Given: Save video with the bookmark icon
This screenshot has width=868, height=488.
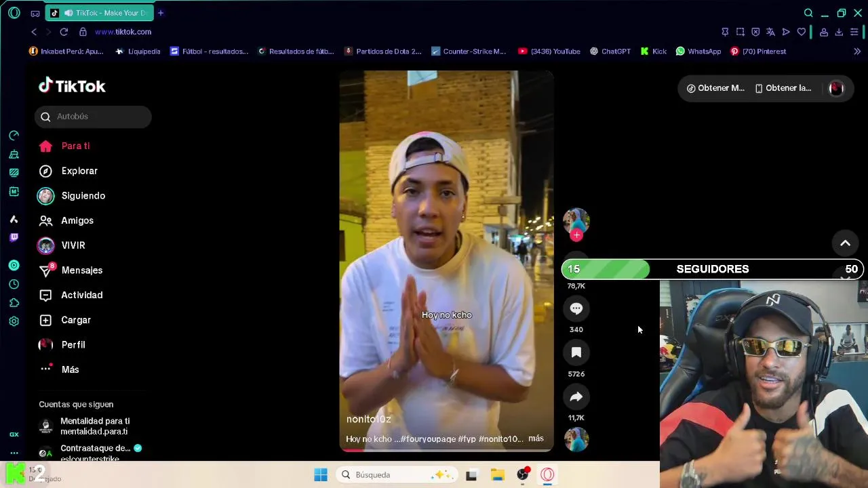Looking at the screenshot, I should 576,352.
